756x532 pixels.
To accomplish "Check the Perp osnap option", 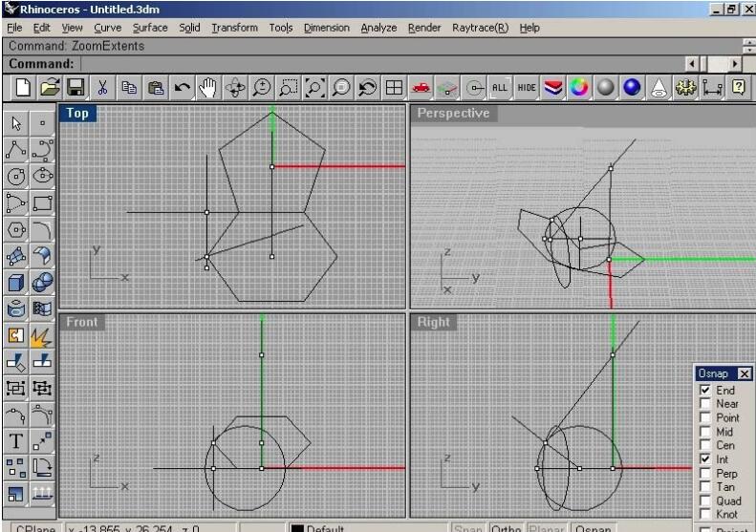I will (704, 473).
